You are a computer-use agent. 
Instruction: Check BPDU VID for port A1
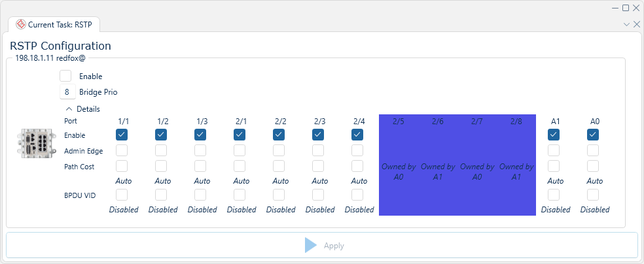point(554,195)
